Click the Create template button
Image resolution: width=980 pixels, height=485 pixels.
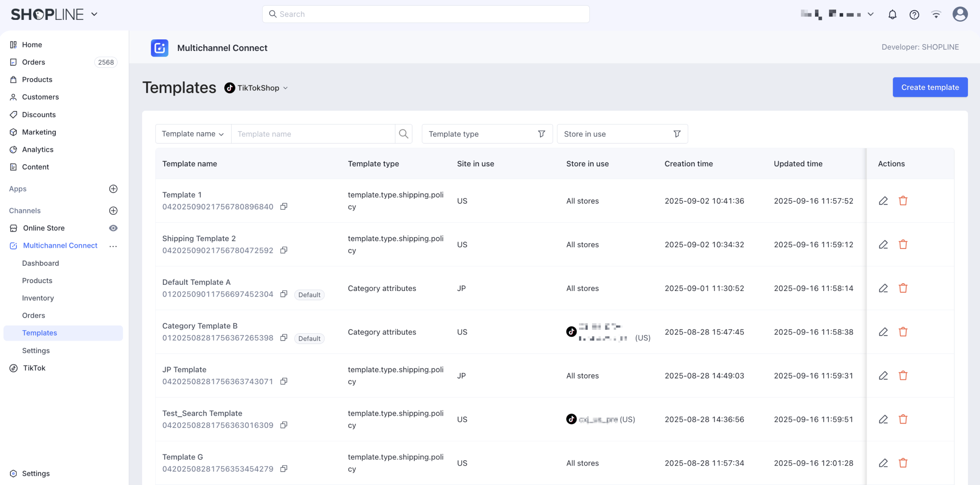click(930, 87)
